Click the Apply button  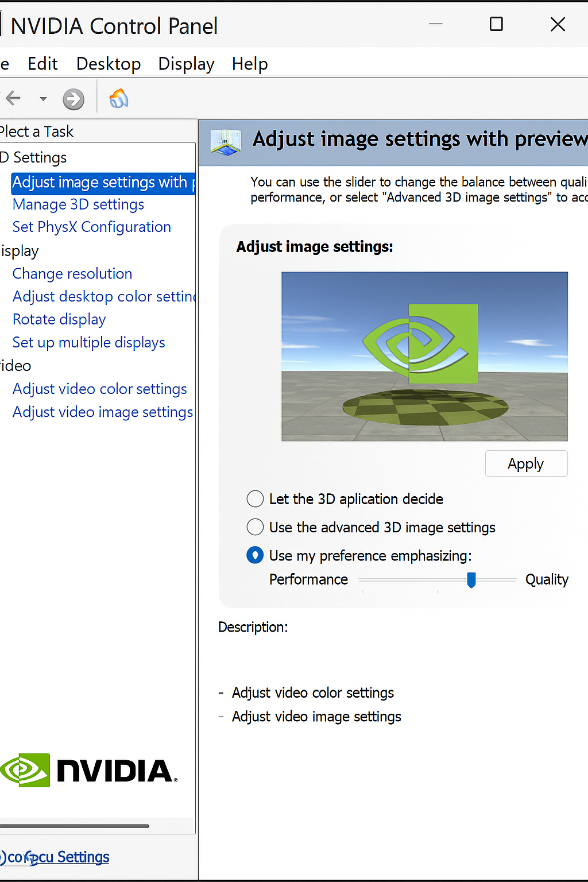tap(526, 463)
